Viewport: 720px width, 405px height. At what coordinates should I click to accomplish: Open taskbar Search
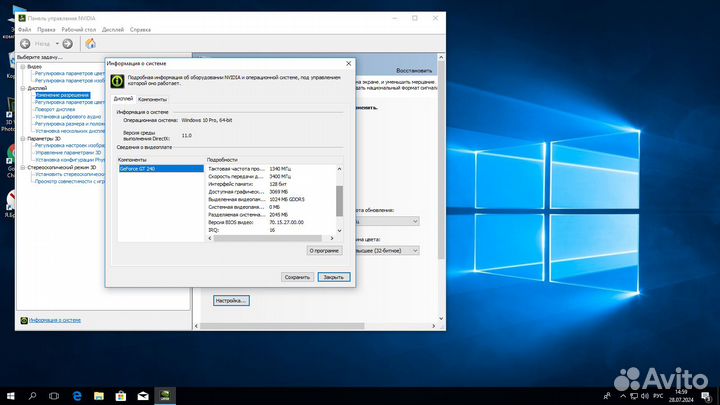tap(32, 396)
